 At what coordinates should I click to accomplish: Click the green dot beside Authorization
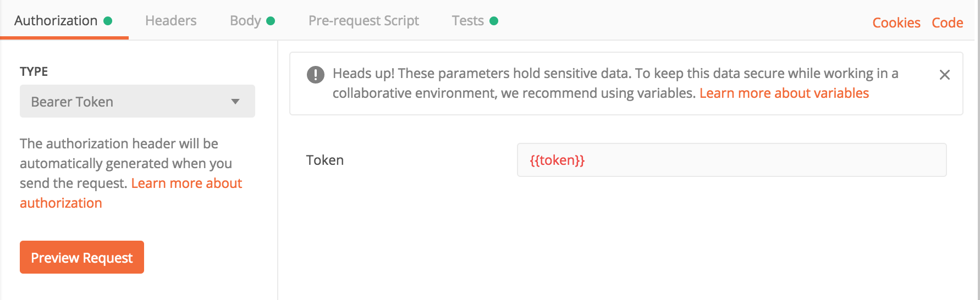click(108, 21)
